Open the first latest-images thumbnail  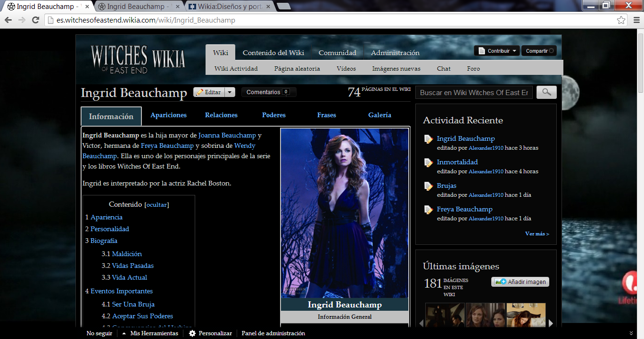click(445, 315)
